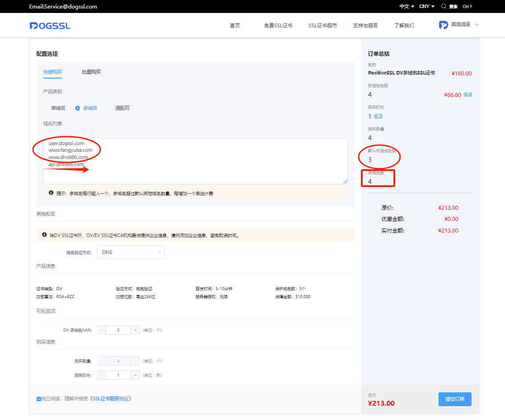Open 了解我们 menu item
The width and height of the screenshot is (505, 420).
(x=404, y=25)
